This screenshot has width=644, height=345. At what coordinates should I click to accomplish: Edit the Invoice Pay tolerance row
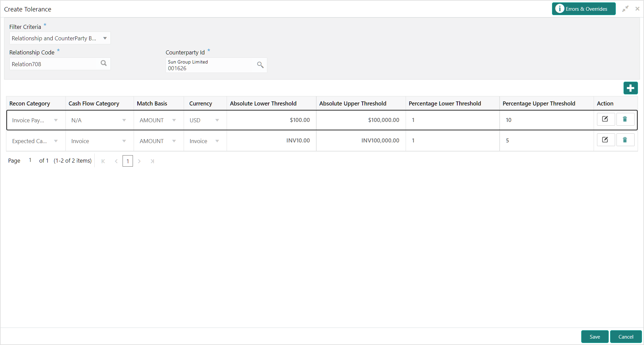pyautogui.click(x=606, y=119)
